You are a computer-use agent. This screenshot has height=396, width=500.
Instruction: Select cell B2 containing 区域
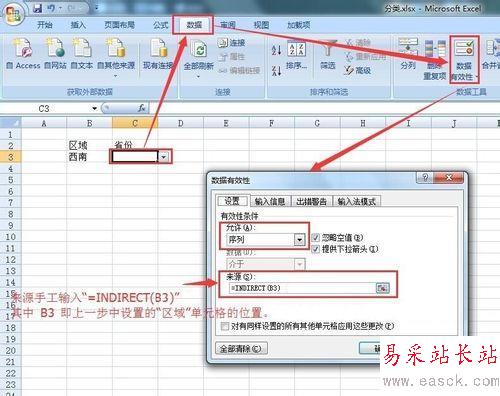click(89, 145)
